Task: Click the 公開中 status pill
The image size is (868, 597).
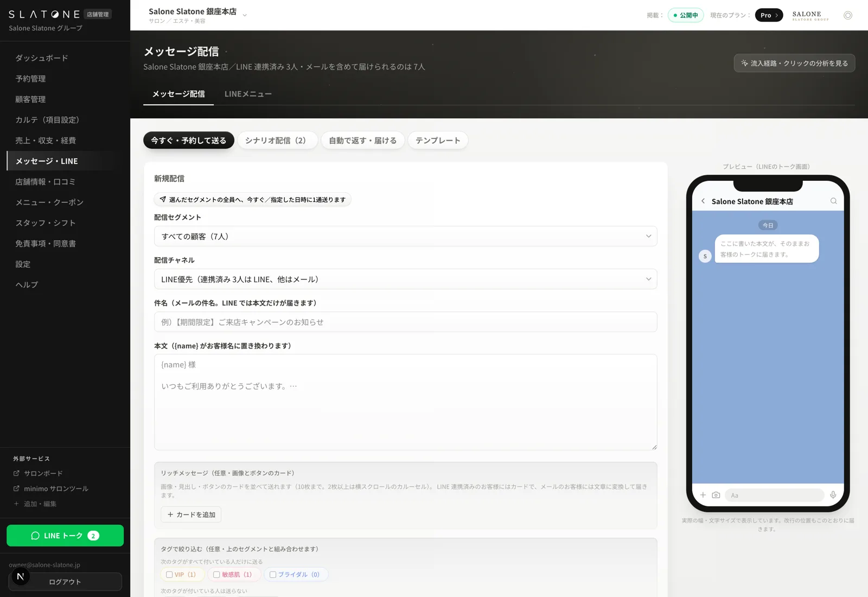Action: click(686, 15)
